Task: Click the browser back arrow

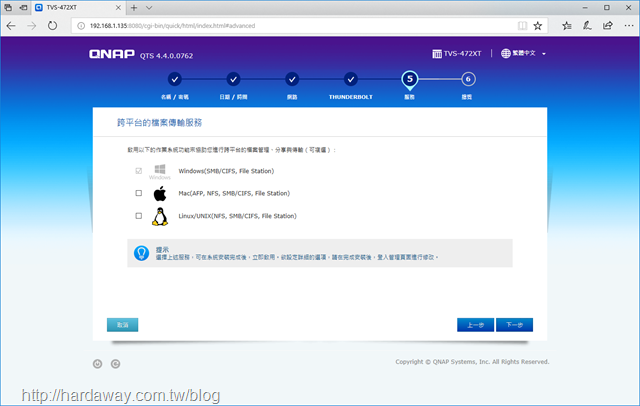Action: pyautogui.click(x=11, y=26)
